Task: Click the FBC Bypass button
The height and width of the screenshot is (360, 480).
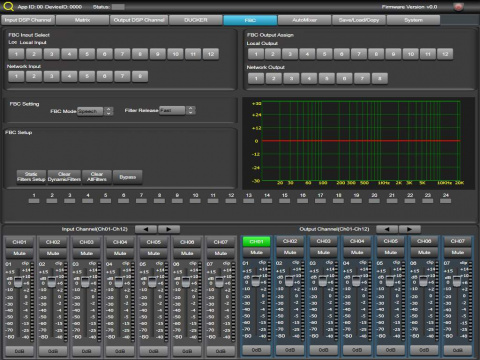Action: point(128,177)
